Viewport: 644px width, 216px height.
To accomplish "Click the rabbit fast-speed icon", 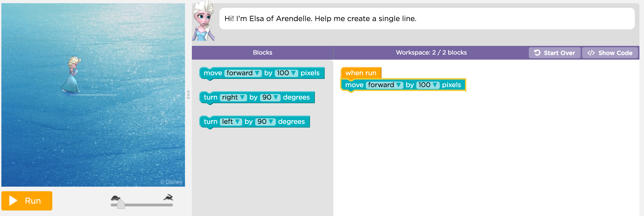I will pos(168,197).
